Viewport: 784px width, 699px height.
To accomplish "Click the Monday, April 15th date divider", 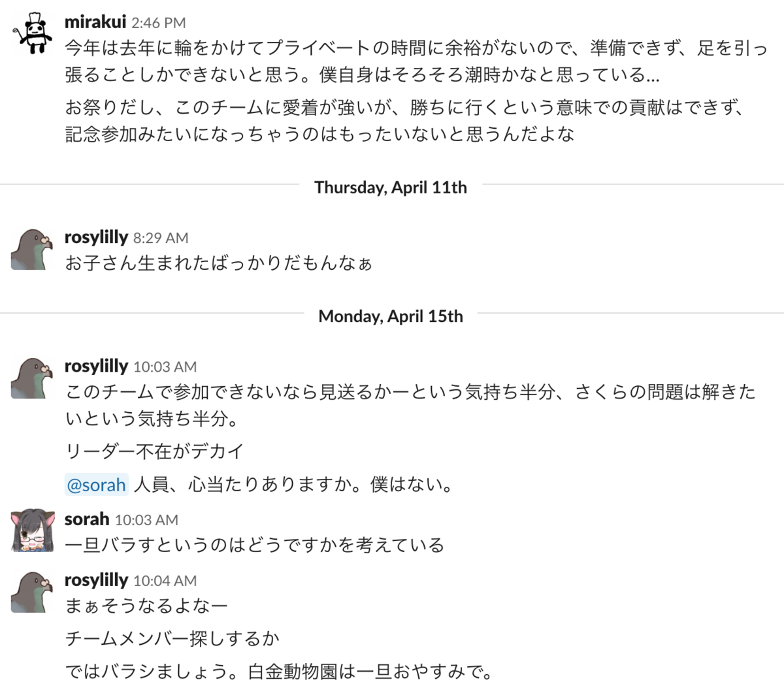I will (390, 316).
